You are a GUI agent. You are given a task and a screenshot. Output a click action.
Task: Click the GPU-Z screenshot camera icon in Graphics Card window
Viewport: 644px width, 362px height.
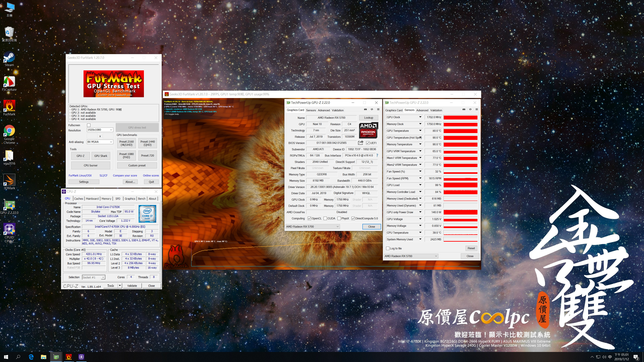[365, 109]
